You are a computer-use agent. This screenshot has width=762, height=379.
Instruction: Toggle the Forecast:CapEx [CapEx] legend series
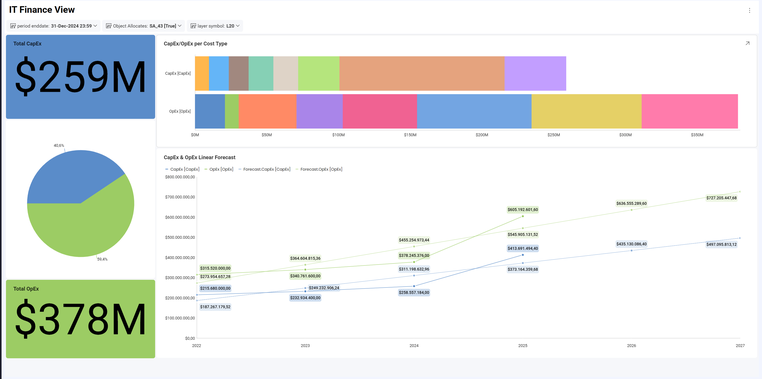pyautogui.click(x=265, y=169)
